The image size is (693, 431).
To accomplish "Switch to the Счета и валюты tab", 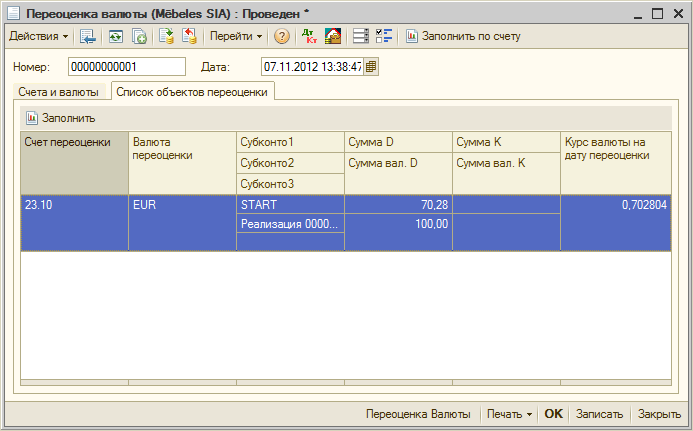I will click(60, 92).
